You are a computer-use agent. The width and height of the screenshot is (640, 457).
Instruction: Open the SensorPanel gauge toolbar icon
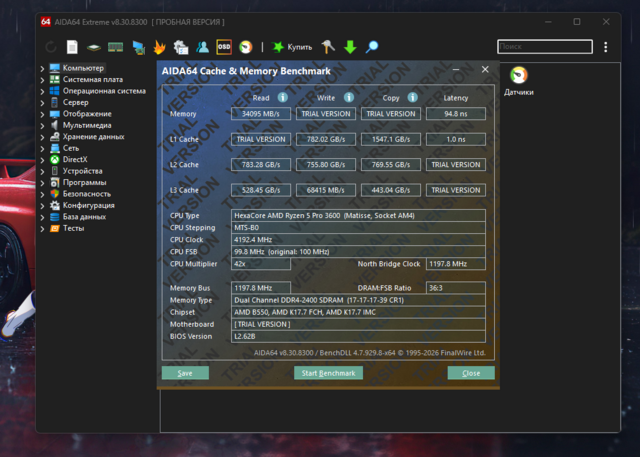click(x=246, y=47)
